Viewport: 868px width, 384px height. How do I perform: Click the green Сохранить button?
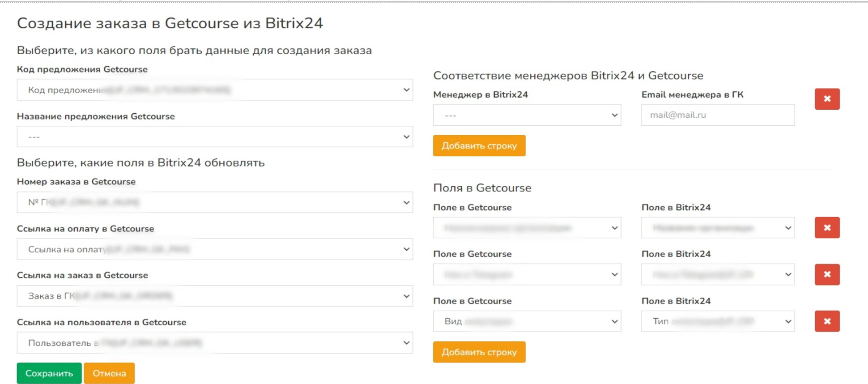(x=49, y=373)
